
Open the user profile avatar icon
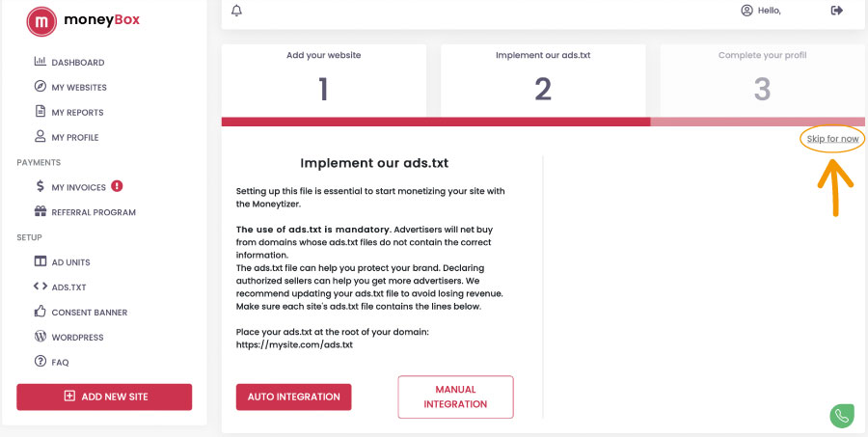tap(746, 10)
